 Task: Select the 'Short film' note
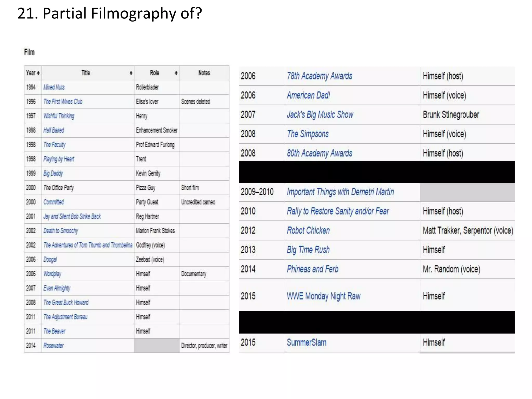pyautogui.click(x=190, y=188)
